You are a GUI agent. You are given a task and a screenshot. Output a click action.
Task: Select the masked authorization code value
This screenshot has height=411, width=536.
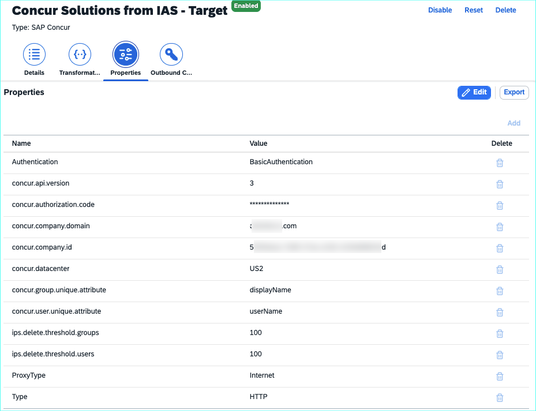point(269,204)
